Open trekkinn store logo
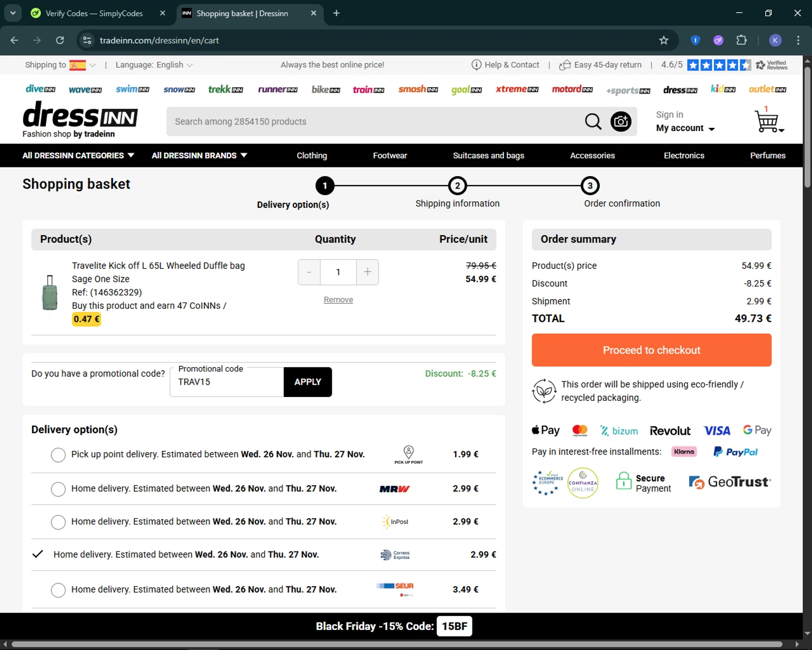 coord(226,89)
